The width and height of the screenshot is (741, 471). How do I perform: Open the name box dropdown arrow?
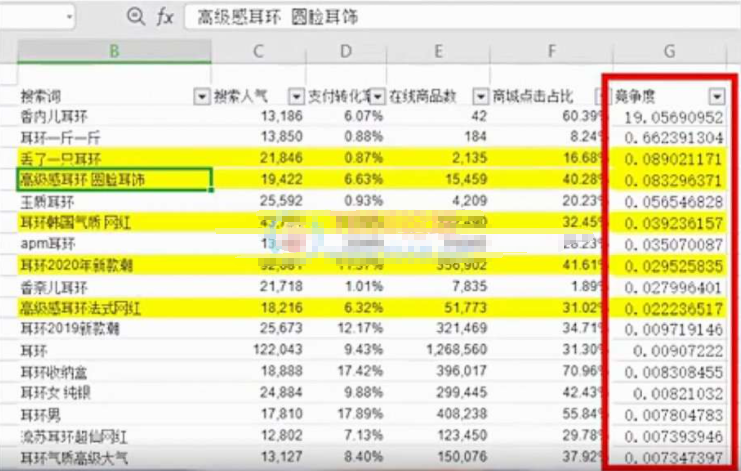click(x=70, y=17)
